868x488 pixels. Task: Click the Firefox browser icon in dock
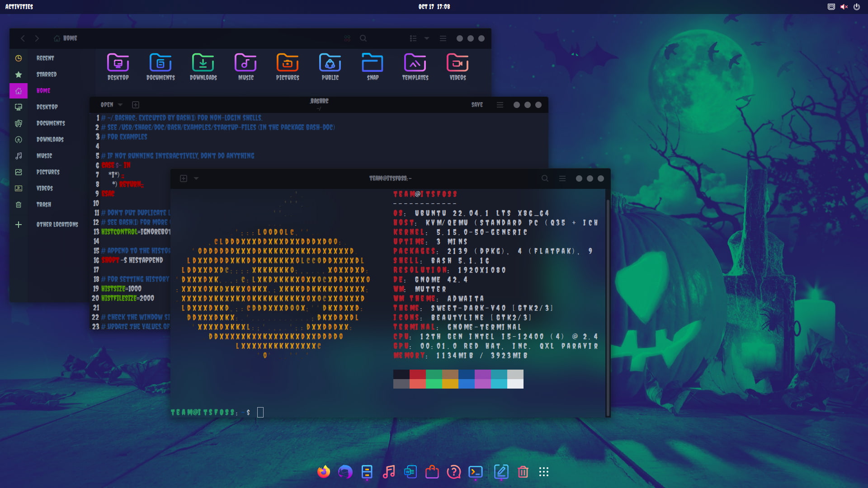tap(324, 472)
